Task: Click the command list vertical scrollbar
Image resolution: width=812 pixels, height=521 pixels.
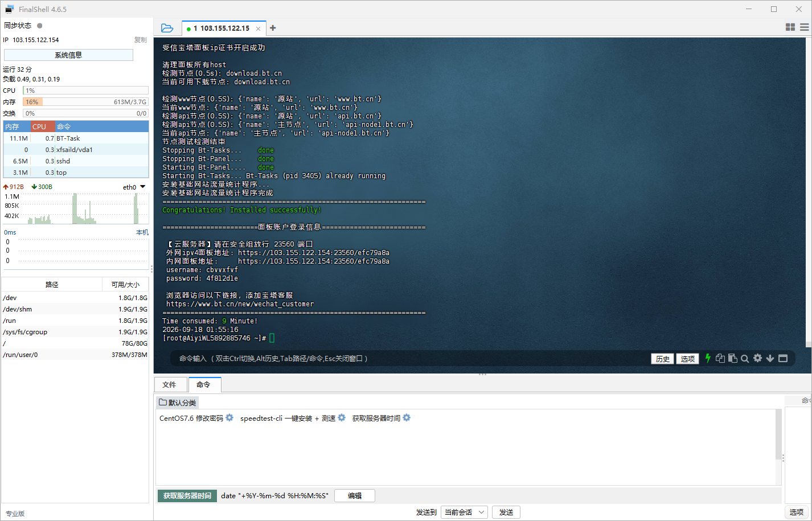Action: coord(778,434)
